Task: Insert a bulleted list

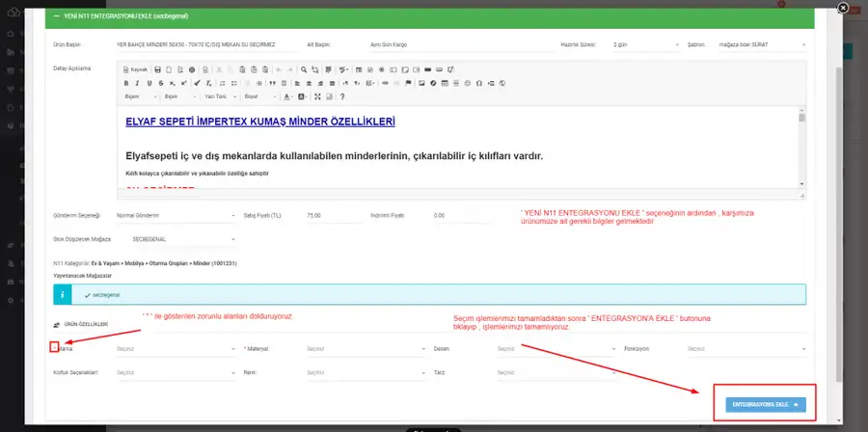Action: click(233, 83)
